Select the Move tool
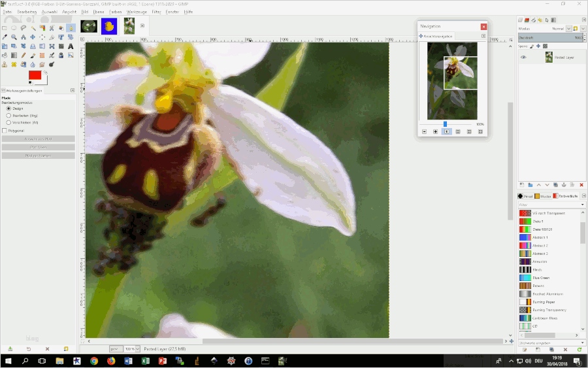 (x=33, y=37)
